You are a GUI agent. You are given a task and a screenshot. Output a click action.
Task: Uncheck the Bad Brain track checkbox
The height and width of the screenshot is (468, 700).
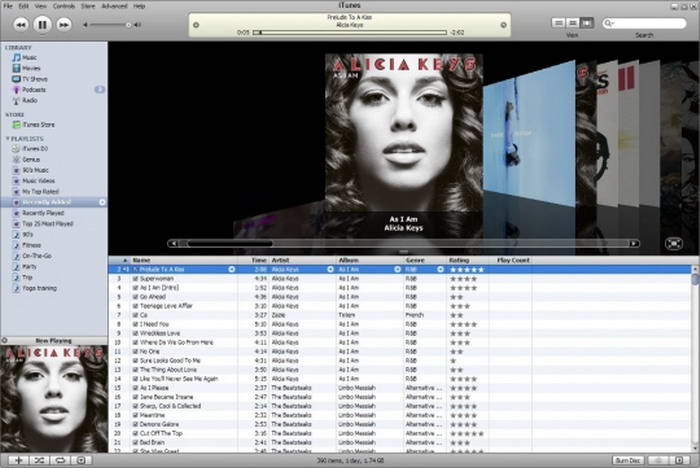click(x=135, y=443)
